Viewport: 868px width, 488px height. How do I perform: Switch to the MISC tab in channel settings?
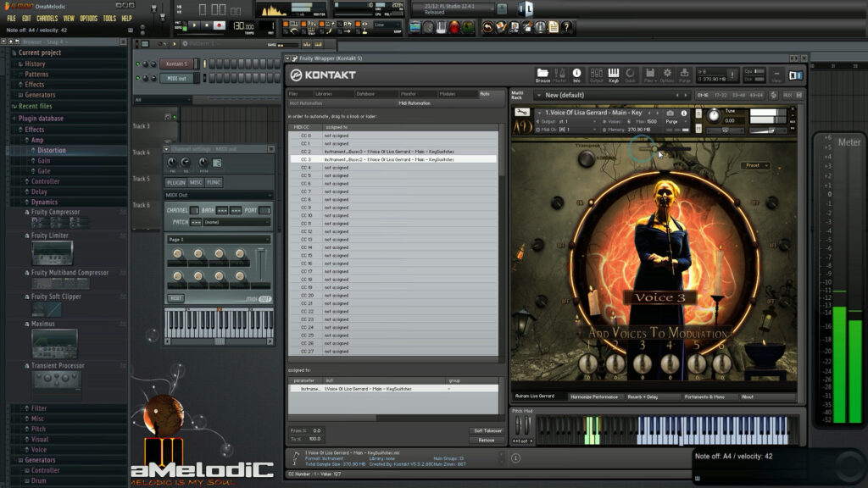click(196, 182)
